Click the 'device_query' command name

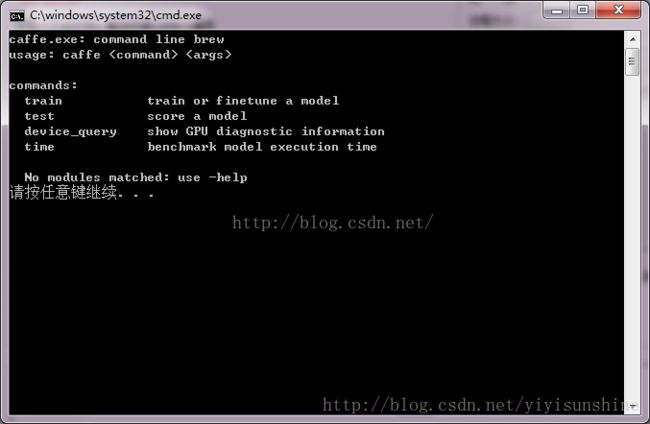tap(70, 132)
